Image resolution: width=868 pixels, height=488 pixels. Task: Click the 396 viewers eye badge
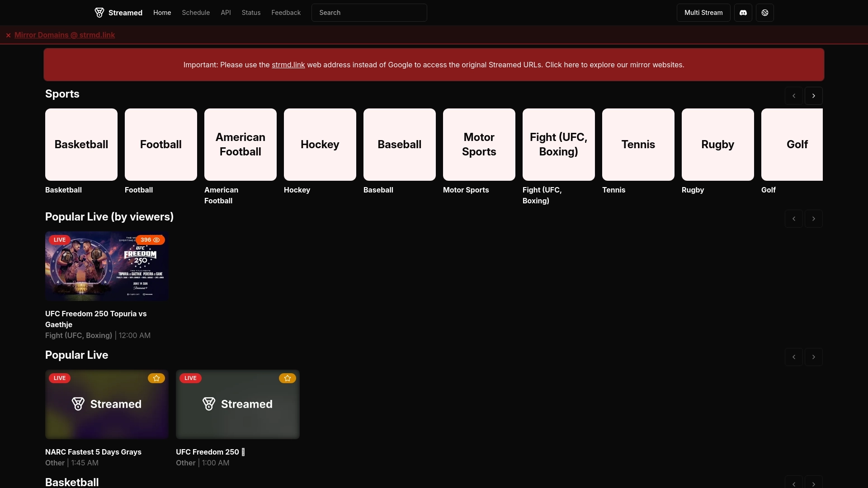(x=150, y=240)
